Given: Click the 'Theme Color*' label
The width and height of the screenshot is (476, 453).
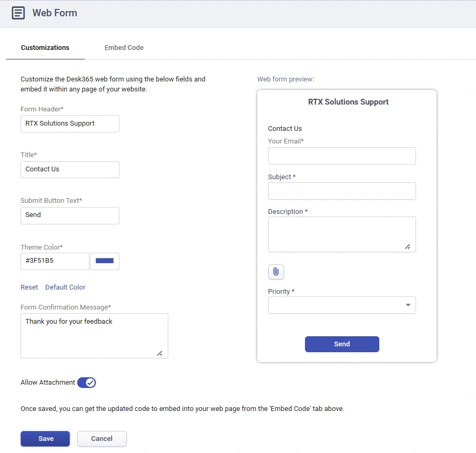Looking at the screenshot, I should tap(42, 248).
